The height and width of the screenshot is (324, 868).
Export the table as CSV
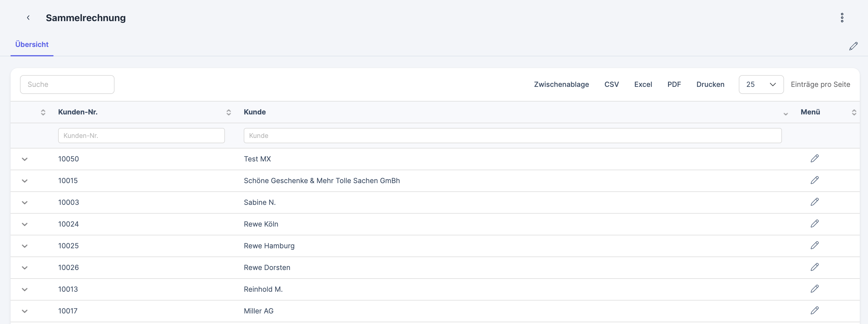click(x=611, y=85)
